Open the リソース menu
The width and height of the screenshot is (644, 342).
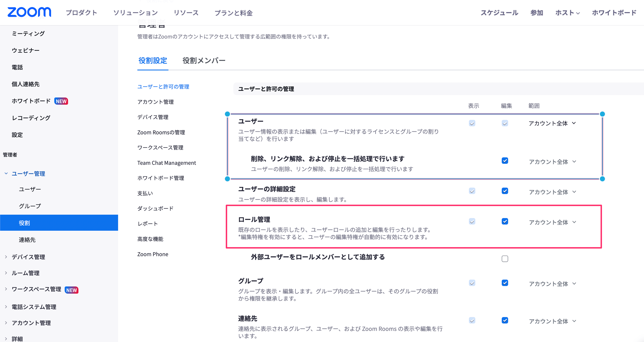click(x=186, y=13)
